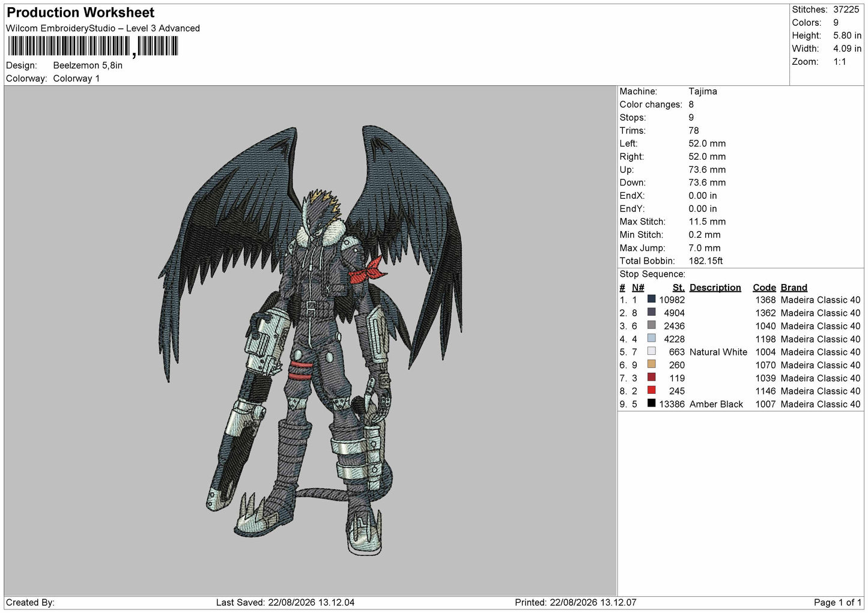Click the Total Bobbin value 182.15ft
868x613 pixels.
[x=706, y=261]
